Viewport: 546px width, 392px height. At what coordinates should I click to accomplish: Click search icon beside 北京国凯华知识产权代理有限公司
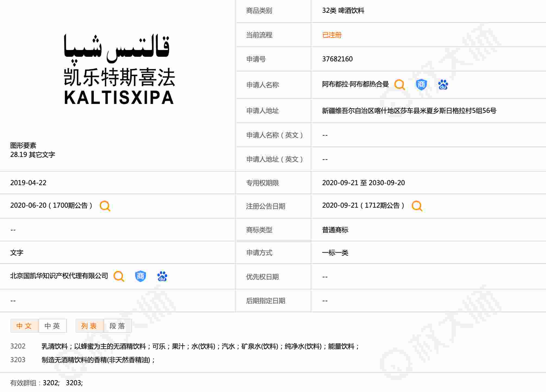tap(119, 276)
